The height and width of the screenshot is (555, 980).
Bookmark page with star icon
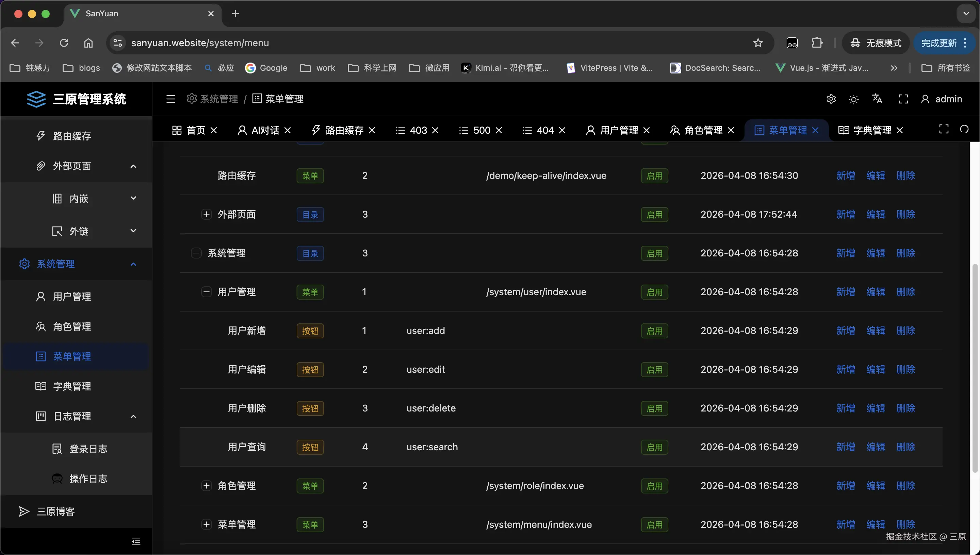[758, 43]
